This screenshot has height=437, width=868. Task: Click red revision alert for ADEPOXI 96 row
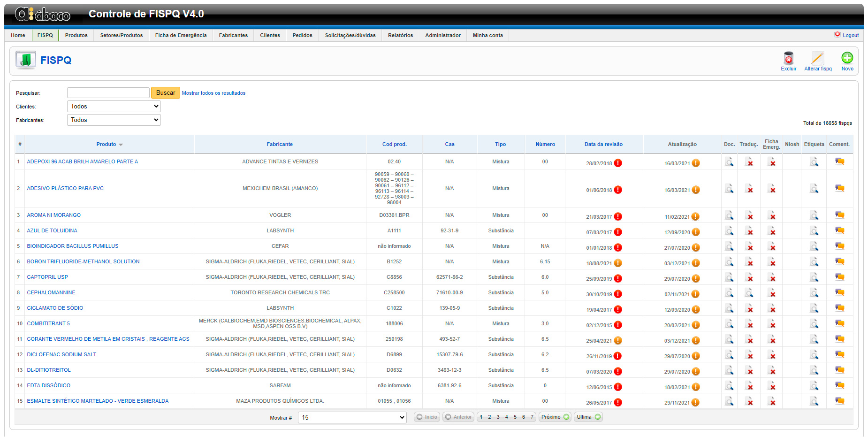pos(618,163)
